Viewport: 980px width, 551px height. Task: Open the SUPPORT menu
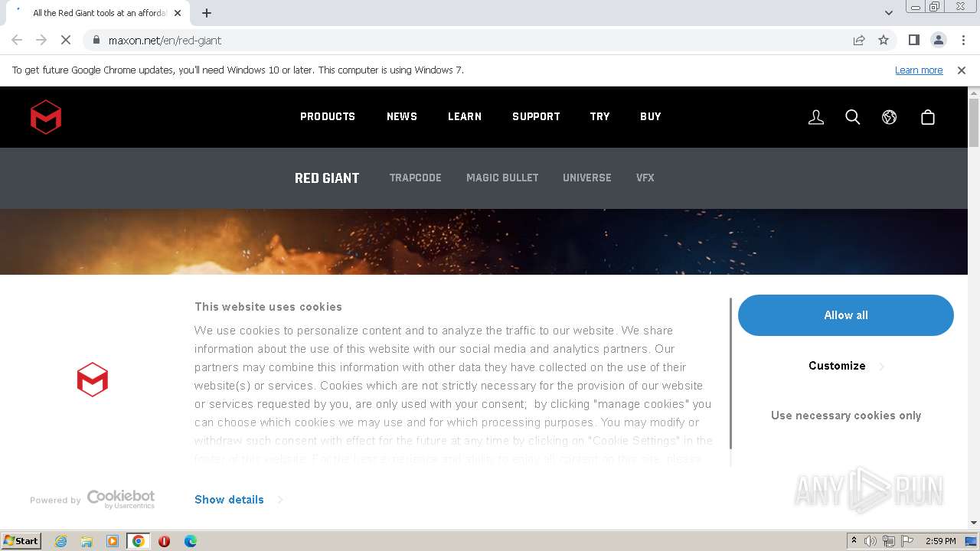tap(536, 117)
